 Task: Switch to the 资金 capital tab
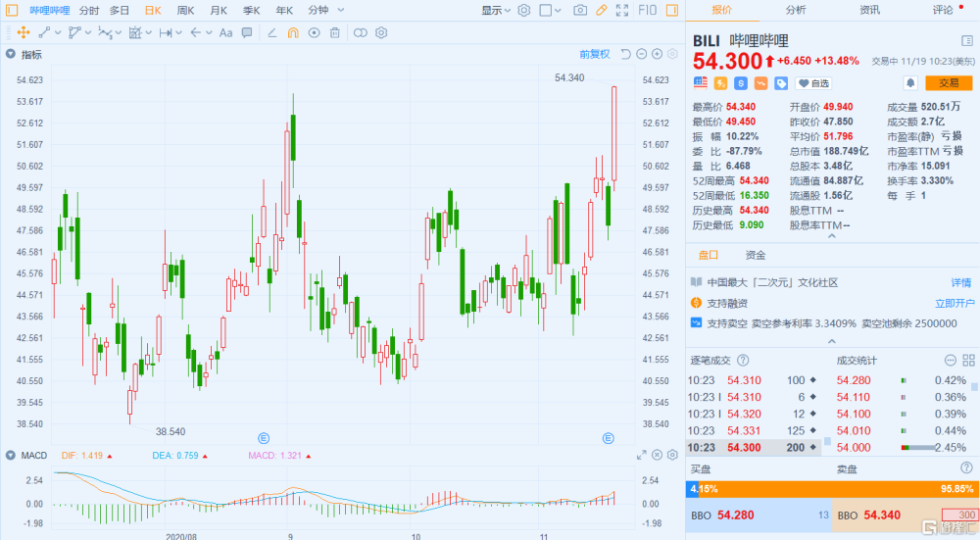tap(756, 255)
